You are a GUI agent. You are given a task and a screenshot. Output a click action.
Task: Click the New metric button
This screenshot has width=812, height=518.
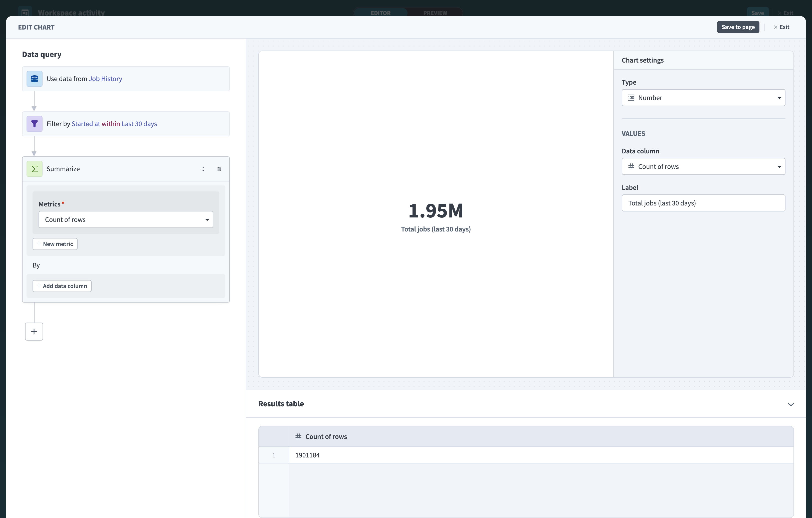tap(55, 244)
